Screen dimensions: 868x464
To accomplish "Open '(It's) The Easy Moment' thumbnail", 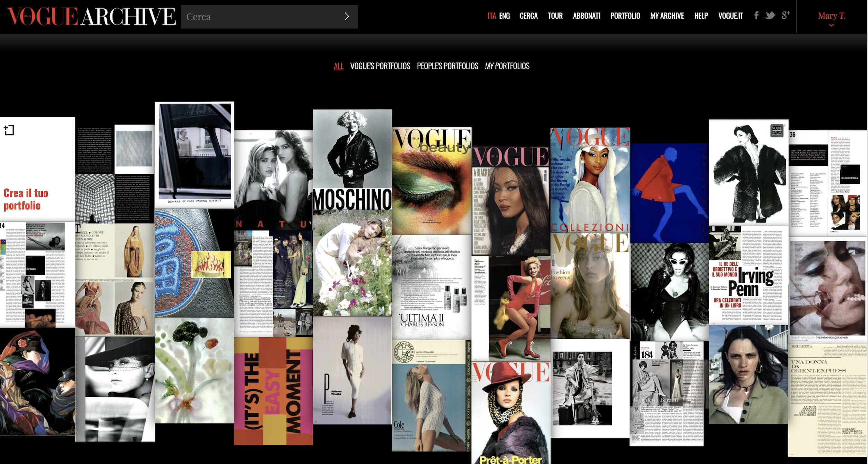I will pyautogui.click(x=273, y=391).
